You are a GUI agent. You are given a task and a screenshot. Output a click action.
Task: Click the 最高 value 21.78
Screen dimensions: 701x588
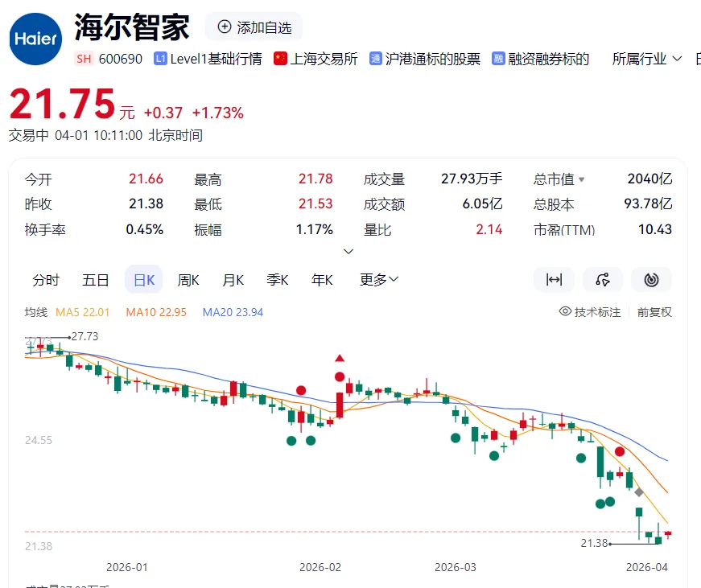point(315,179)
